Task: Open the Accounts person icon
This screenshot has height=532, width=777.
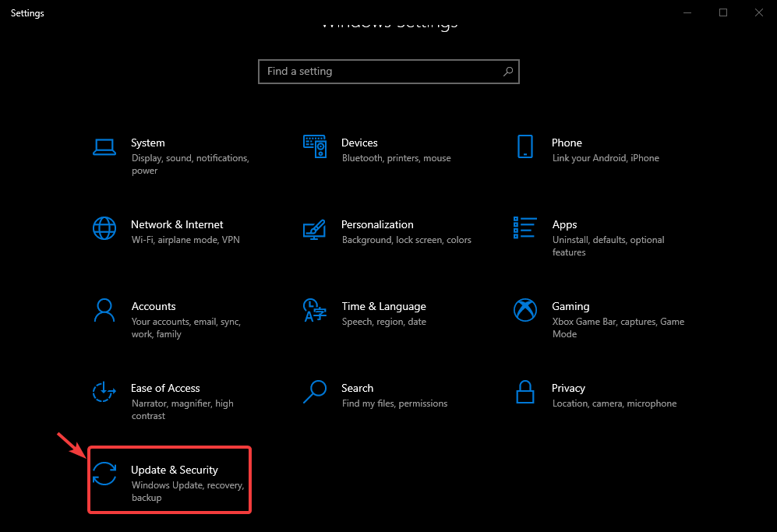Action: [x=104, y=310]
